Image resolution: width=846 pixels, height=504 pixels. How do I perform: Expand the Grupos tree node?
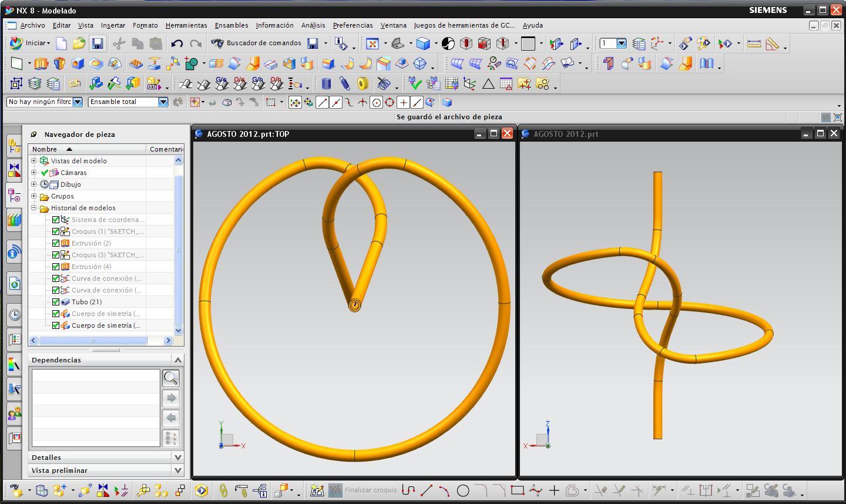tap(34, 196)
